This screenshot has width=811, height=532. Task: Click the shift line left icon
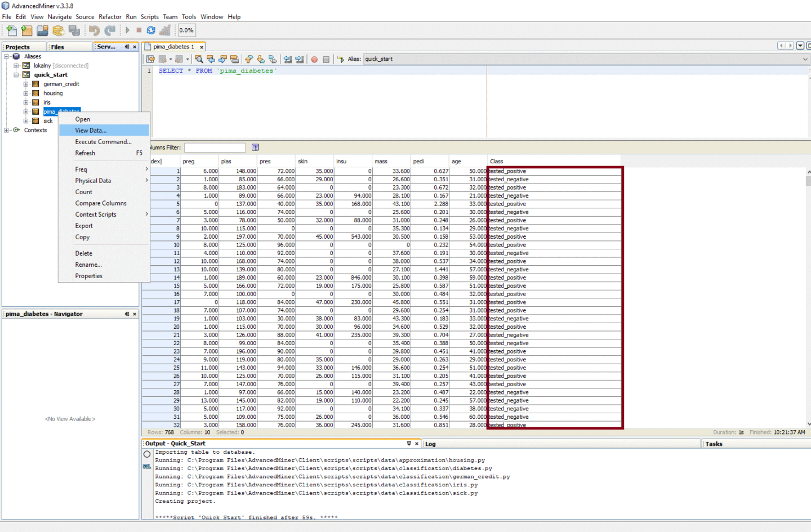(287, 59)
